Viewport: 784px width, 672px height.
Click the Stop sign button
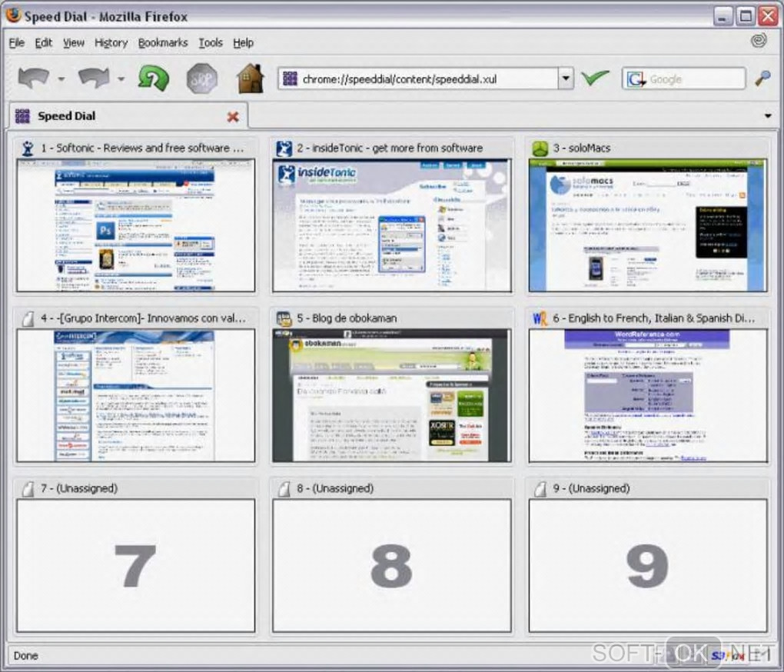(201, 78)
